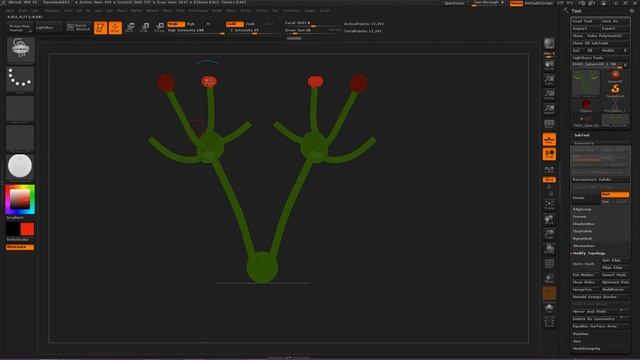Adjust the Draw Size slider
This screenshot has width=640, height=360.
click(x=312, y=30)
